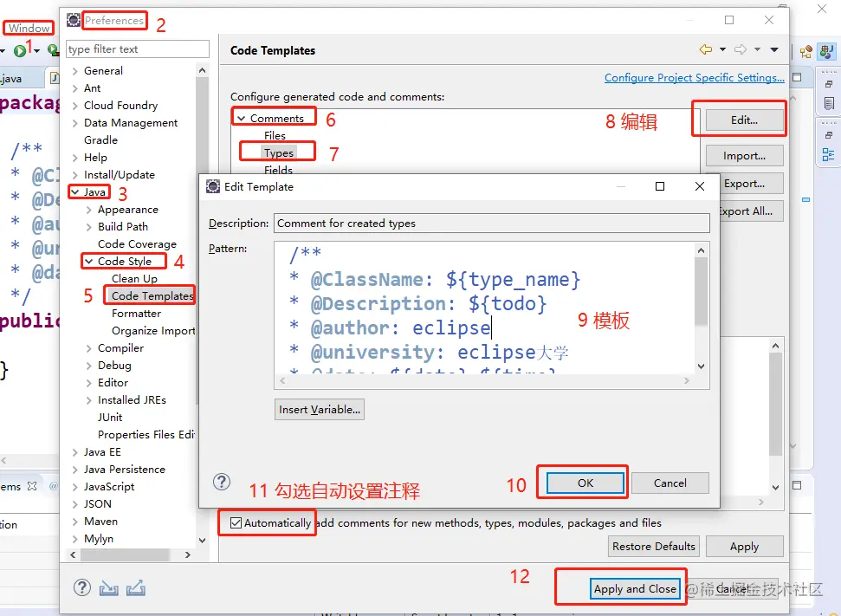Collapse the Java preferences node
Viewport: 841px width, 616px height.
click(75, 192)
